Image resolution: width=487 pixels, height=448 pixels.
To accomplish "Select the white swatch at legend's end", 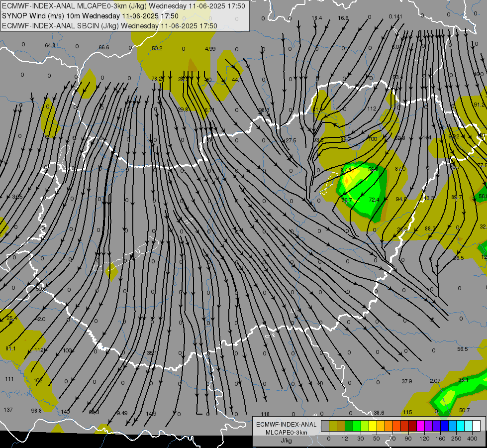I will click(x=476, y=426).
